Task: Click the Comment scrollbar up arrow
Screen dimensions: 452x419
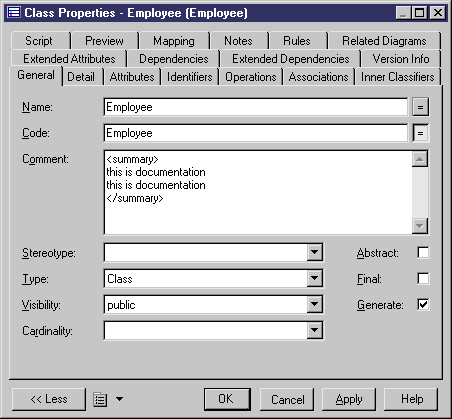Action: [x=420, y=159]
